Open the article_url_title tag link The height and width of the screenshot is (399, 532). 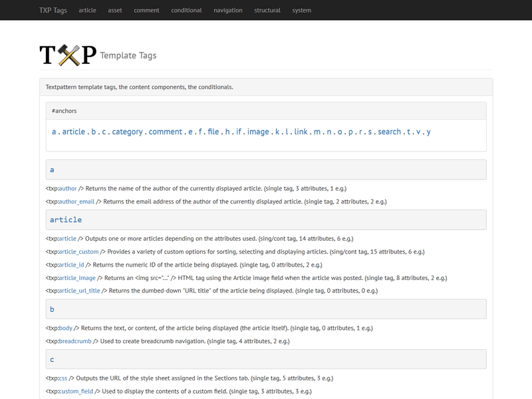point(79,291)
